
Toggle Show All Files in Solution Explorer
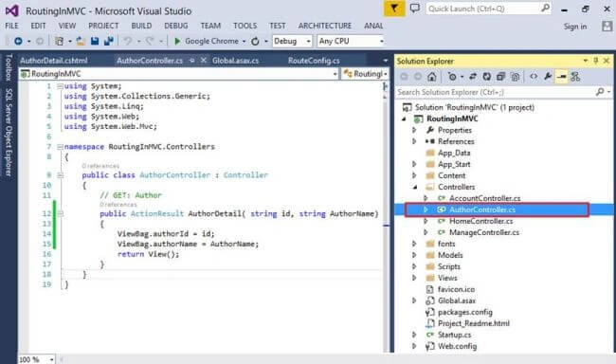515,77
